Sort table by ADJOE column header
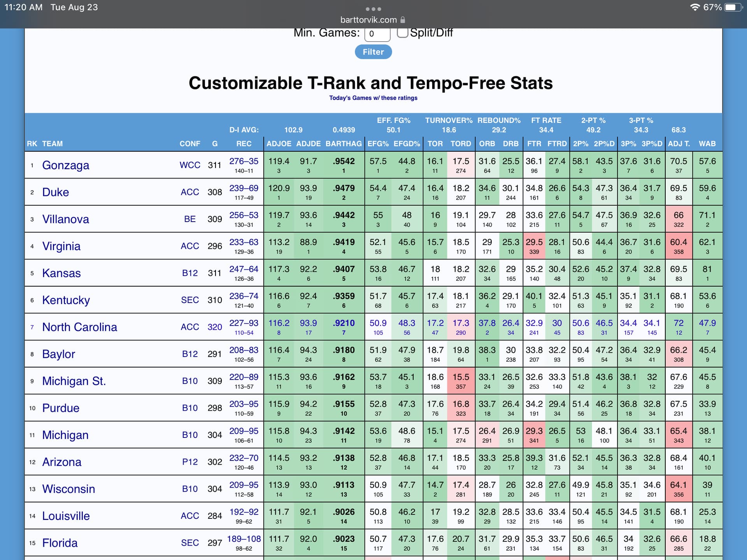Viewport: 747px width, 560px height. (279, 144)
